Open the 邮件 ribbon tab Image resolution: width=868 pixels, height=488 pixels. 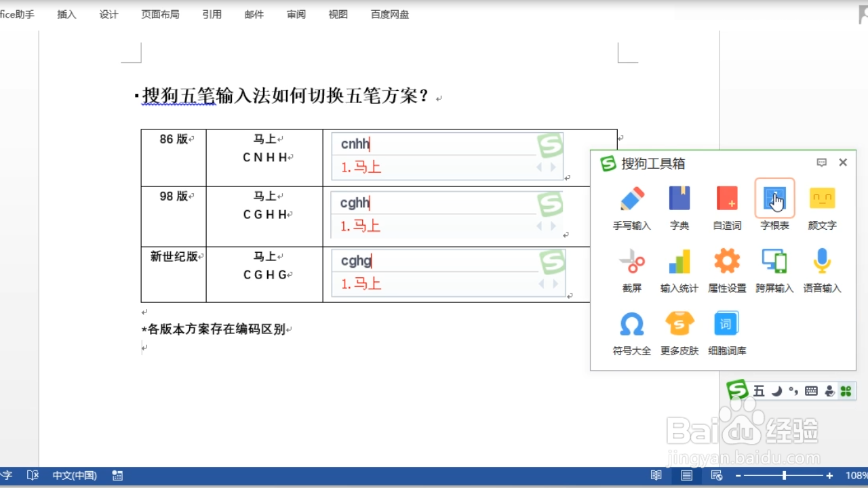click(254, 14)
